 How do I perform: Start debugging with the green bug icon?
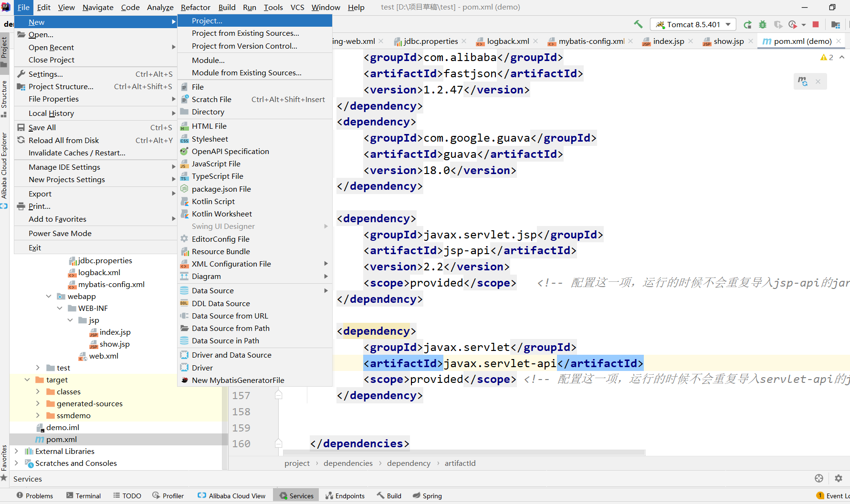click(x=763, y=24)
